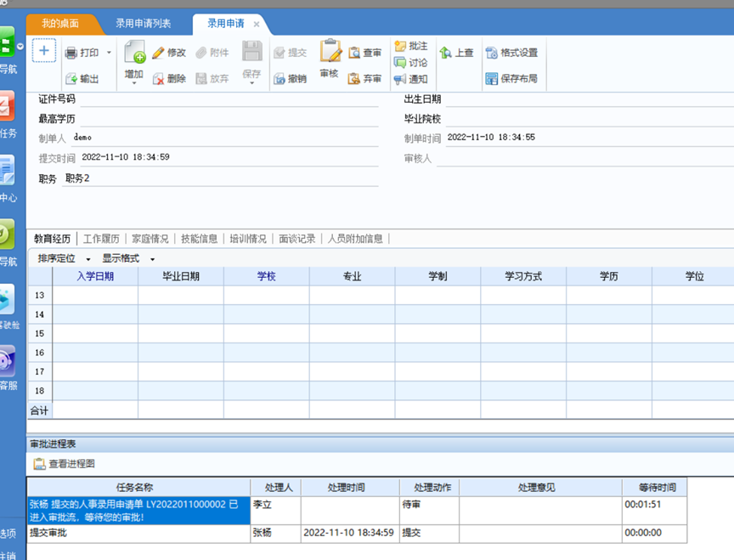Select the 录用申请 tab
This screenshot has height=560, width=734.
(226, 24)
